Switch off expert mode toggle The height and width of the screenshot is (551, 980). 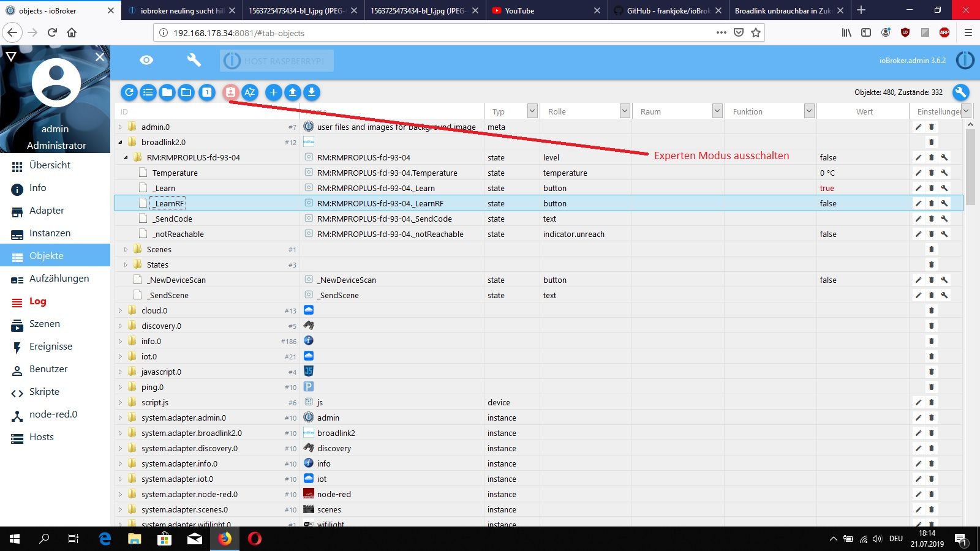tap(230, 92)
